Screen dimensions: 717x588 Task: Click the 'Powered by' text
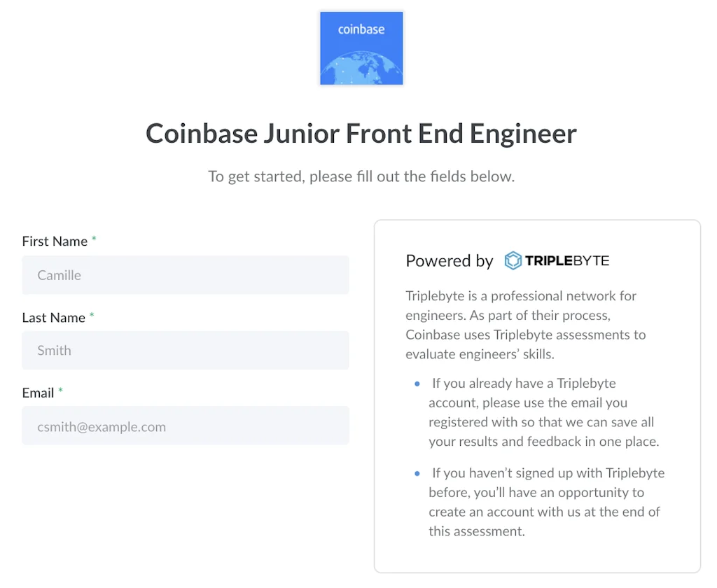[450, 261]
